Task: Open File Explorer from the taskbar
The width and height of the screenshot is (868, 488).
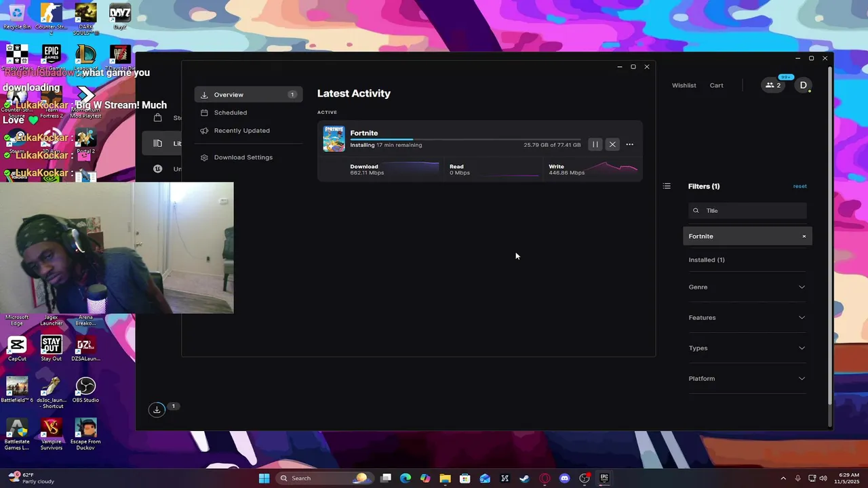Action: (445, 478)
